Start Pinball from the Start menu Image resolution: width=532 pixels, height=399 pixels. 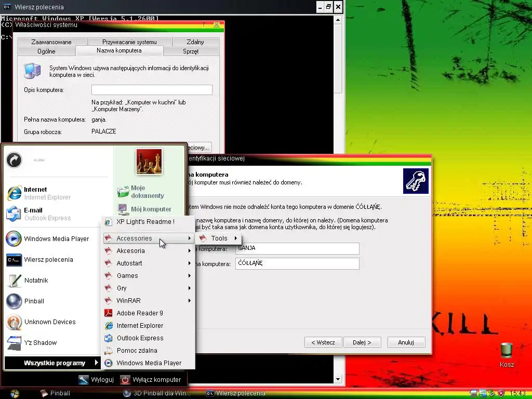click(x=25, y=301)
